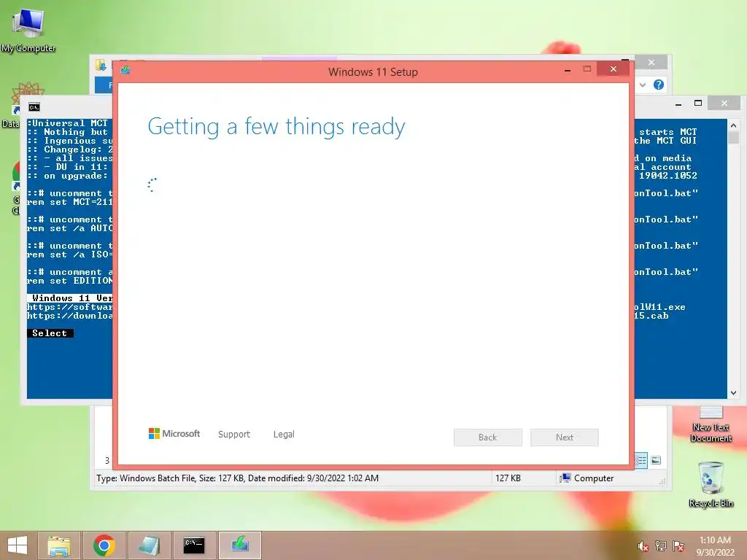The width and height of the screenshot is (747, 560).
Task: Click the file type status bar text
Action: pos(237,478)
